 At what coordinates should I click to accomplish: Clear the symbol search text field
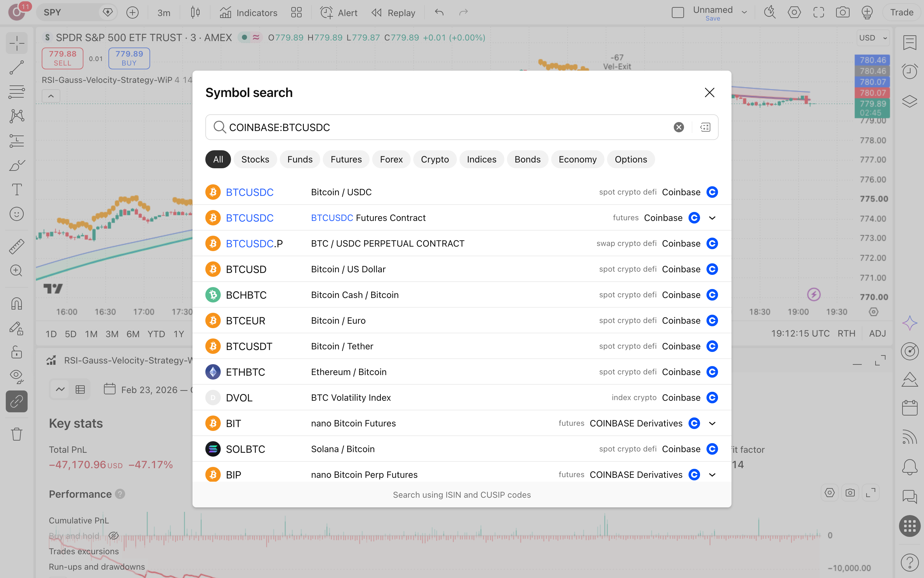[679, 127]
